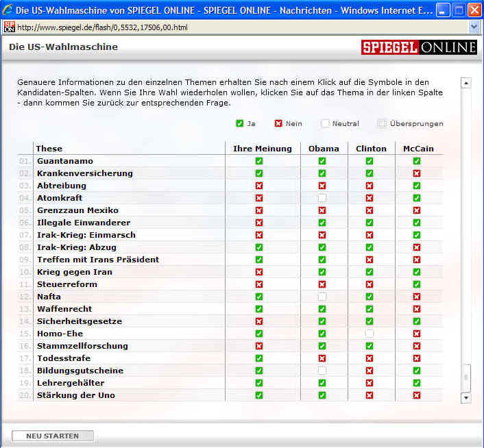The width and height of the screenshot is (484, 448).
Task: Click the Obama column header
Action: click(324, 149)
